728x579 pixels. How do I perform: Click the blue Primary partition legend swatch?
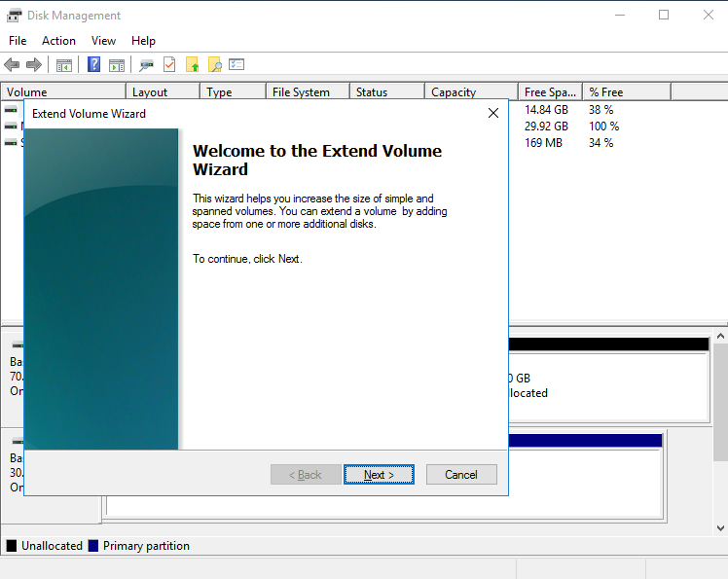93,546
